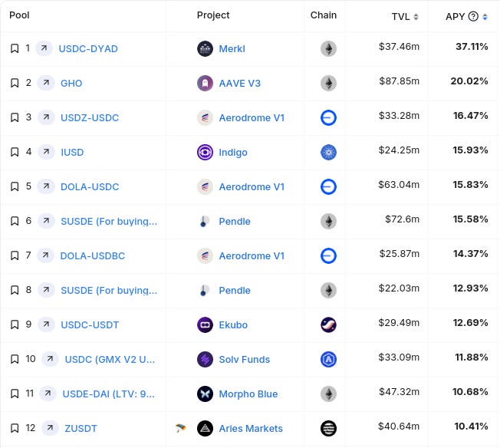
Task: Bookmark the ZUSDT pool
Action: (x=15, y=428)
